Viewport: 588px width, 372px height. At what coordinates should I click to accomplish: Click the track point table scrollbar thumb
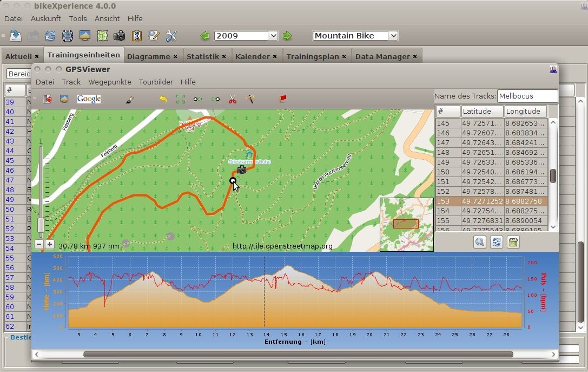point(553,176)
